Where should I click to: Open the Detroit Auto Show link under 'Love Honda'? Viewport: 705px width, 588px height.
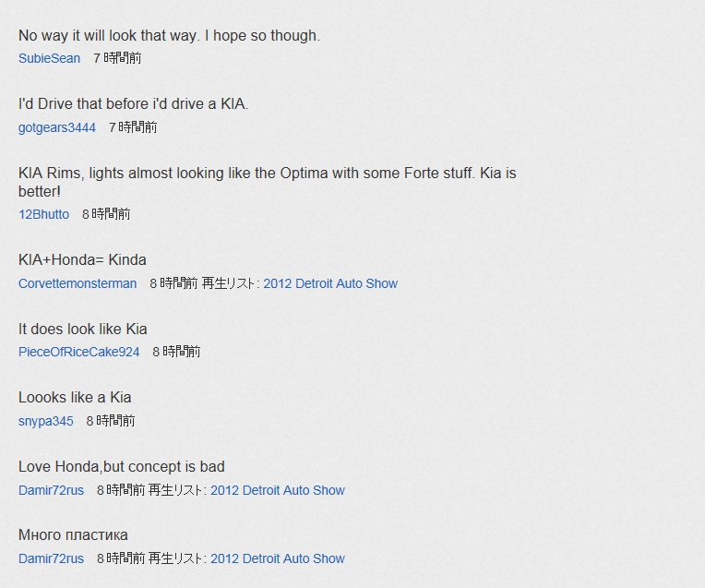point(277,490)
